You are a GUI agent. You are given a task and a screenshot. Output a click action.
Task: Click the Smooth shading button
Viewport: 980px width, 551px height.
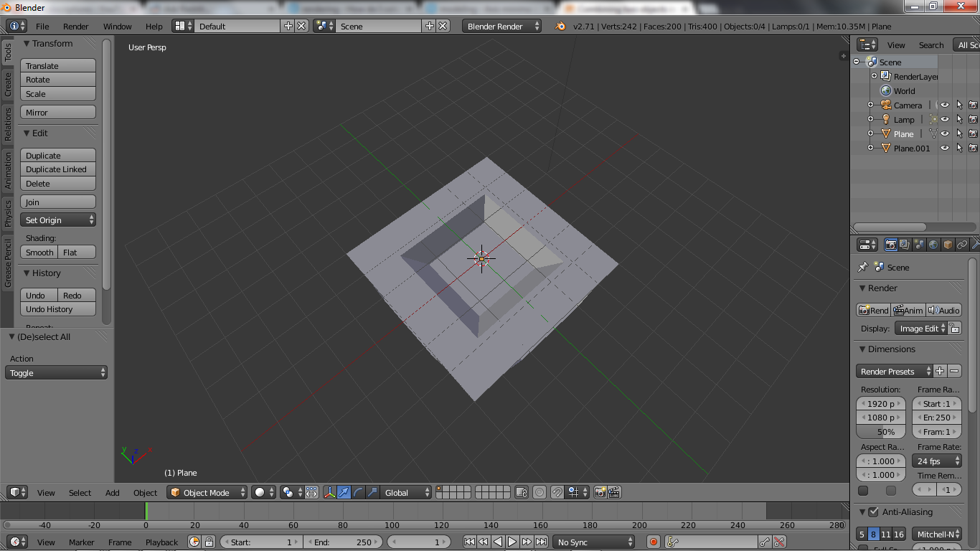click(x=39, y=252)
